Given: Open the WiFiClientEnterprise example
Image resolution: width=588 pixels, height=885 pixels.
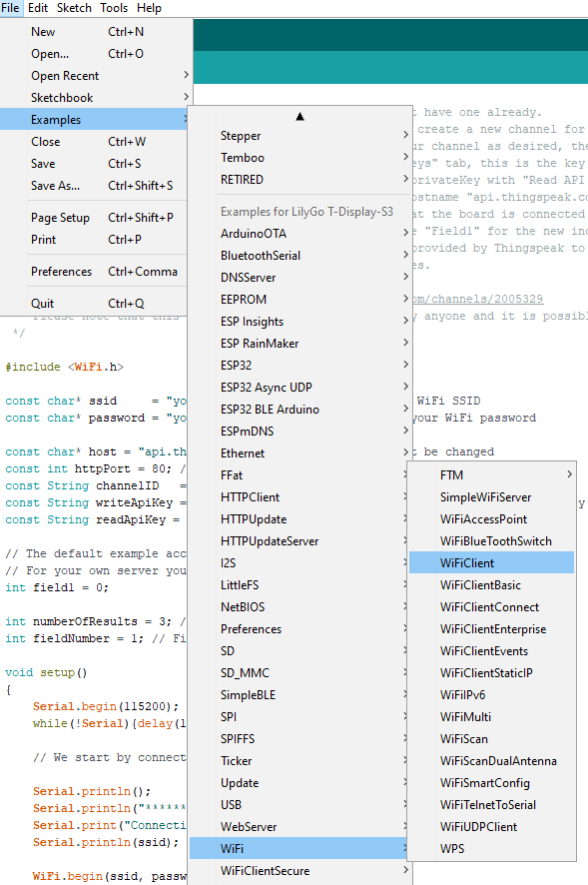Looking at the screenshot, I should pyautogui.click(x=491, y=629).
